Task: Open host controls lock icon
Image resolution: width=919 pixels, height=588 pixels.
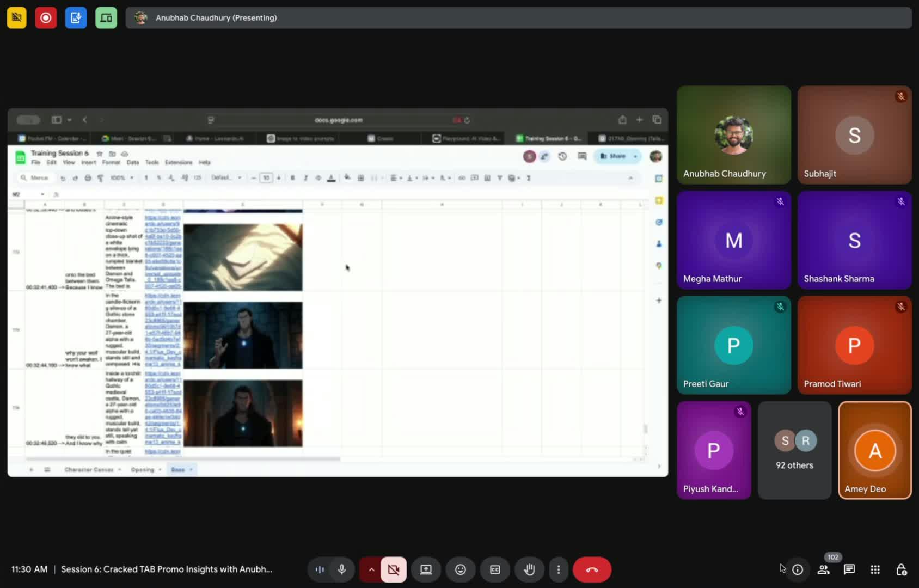Action: (x=902, y=569)
